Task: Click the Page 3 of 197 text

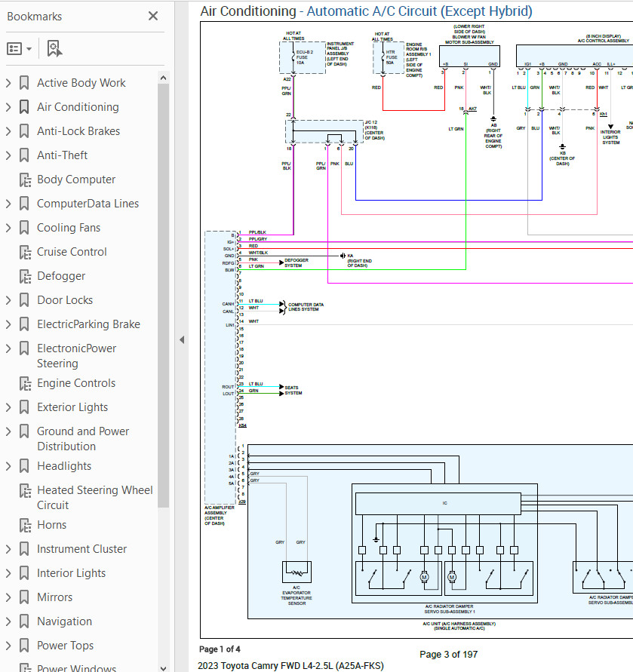Action: (x=448, y=655)
